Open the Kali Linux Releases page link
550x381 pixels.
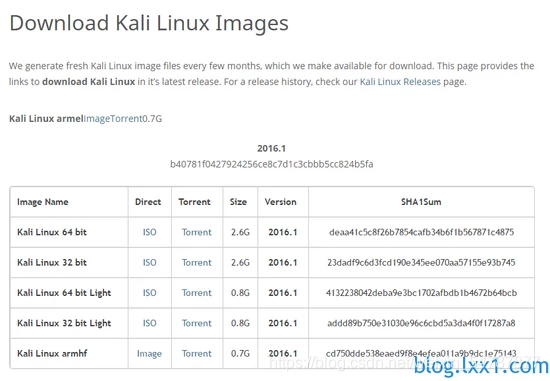point(400,82)
